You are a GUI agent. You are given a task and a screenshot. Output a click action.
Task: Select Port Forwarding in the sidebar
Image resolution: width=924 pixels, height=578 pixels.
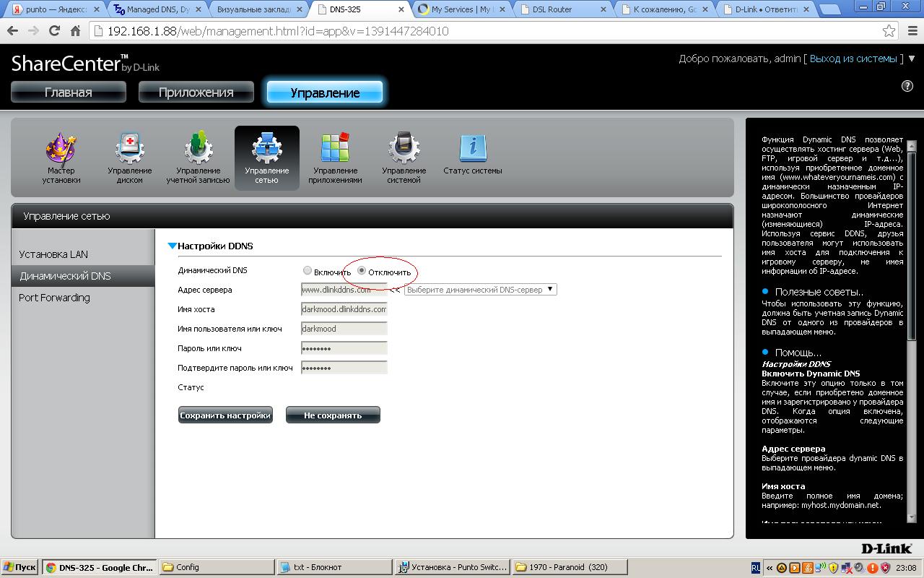(55, 298)
